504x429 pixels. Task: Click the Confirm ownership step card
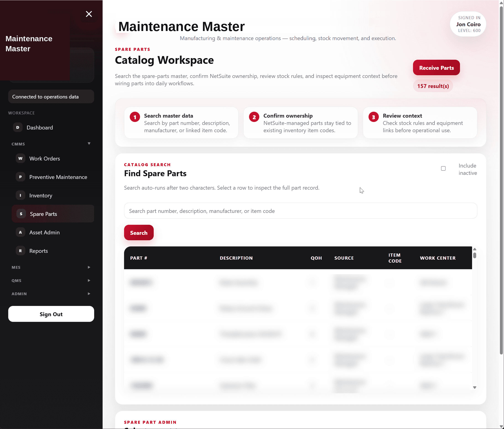pyautogui.click(x=300, y=123)
